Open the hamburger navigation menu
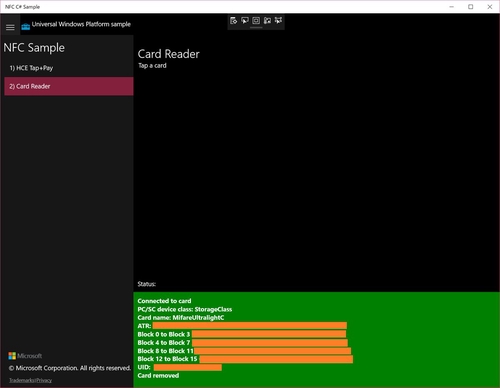The width and height of the screenshot is (500, 388). 10,27
